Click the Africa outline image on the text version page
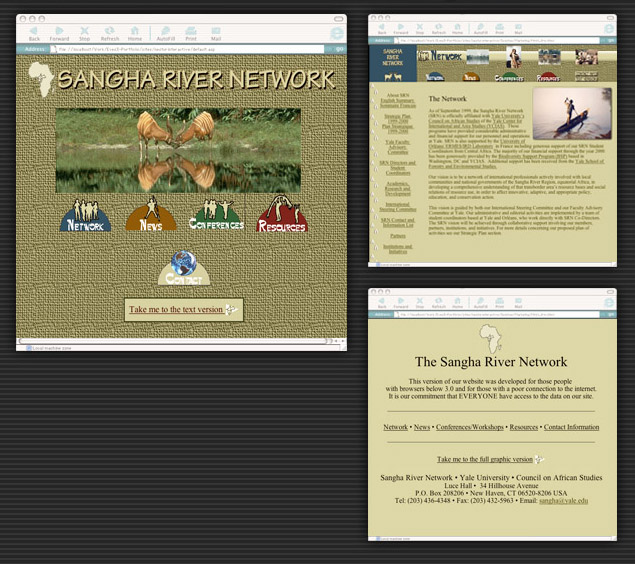 click(x=491, y=339)
